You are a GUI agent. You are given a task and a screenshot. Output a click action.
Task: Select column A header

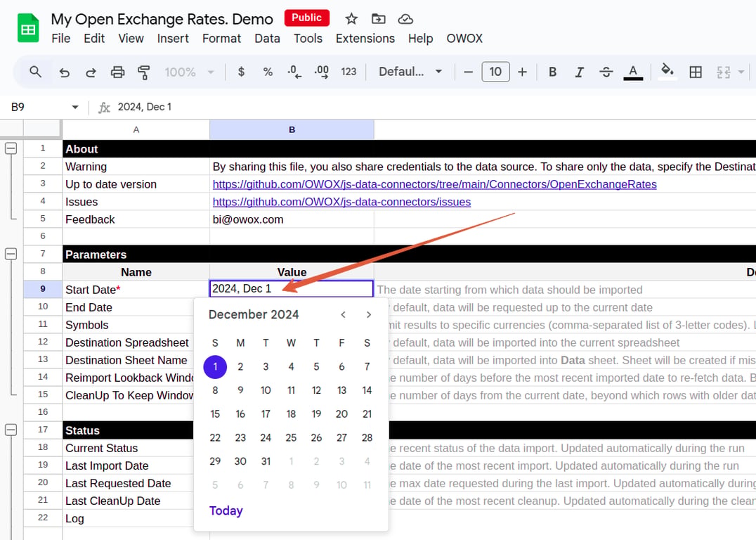(136, 130)
